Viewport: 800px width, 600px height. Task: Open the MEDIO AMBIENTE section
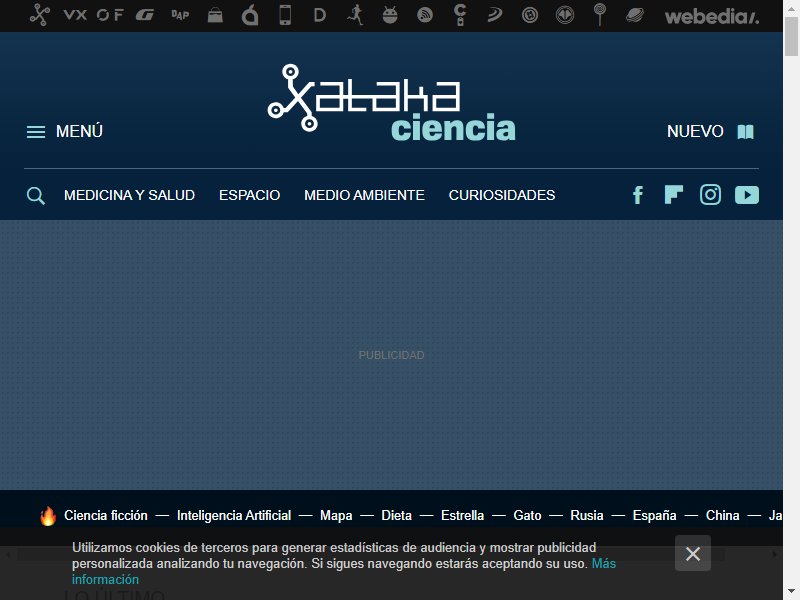pos(364,195)
